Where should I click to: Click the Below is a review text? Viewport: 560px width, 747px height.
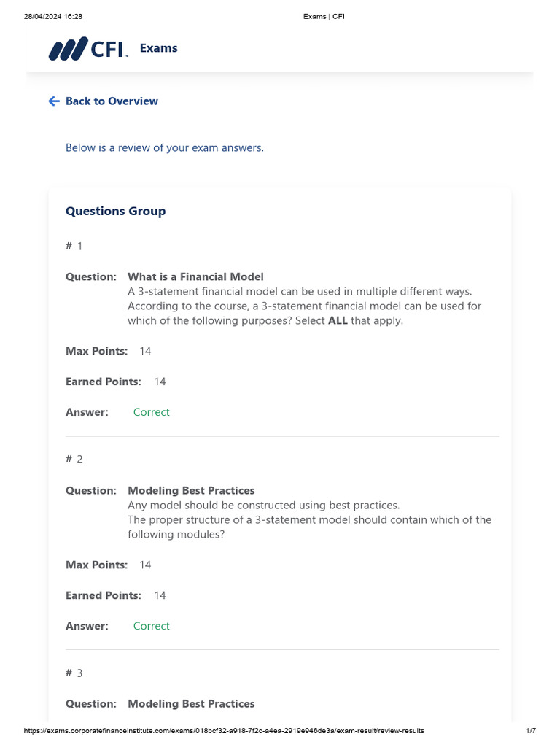point(165,147)
